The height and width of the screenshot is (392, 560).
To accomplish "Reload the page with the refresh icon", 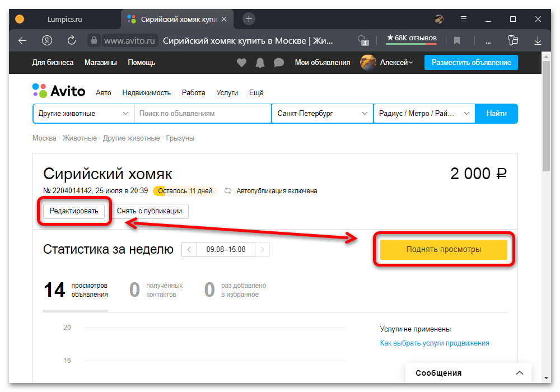I will 72,40.
